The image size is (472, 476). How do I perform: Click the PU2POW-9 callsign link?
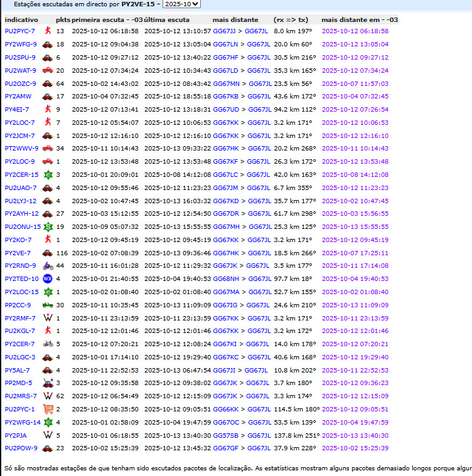point(21,448)
